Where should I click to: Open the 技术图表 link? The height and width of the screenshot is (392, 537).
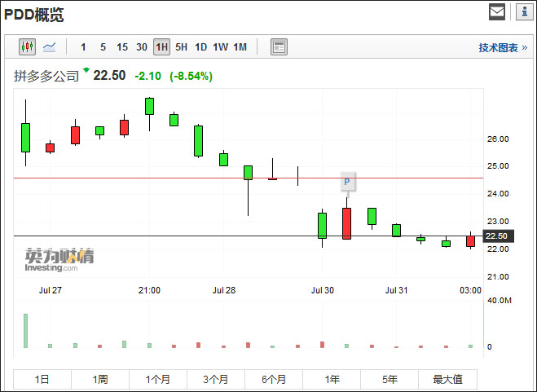pos(502,47)
